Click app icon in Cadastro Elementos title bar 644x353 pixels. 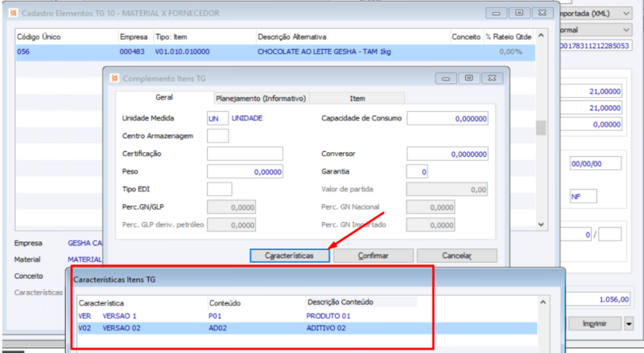13,13
